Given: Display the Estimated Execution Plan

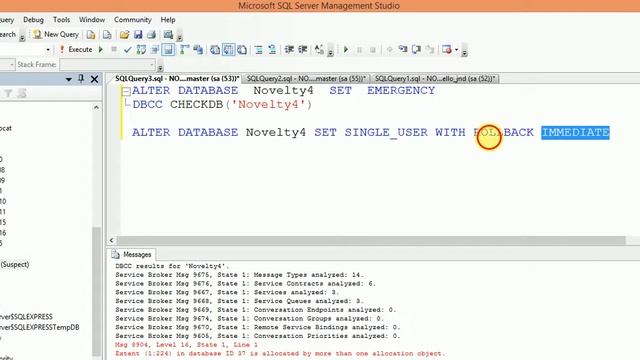Looking at the screenshot, I should [x=141, y=50].
